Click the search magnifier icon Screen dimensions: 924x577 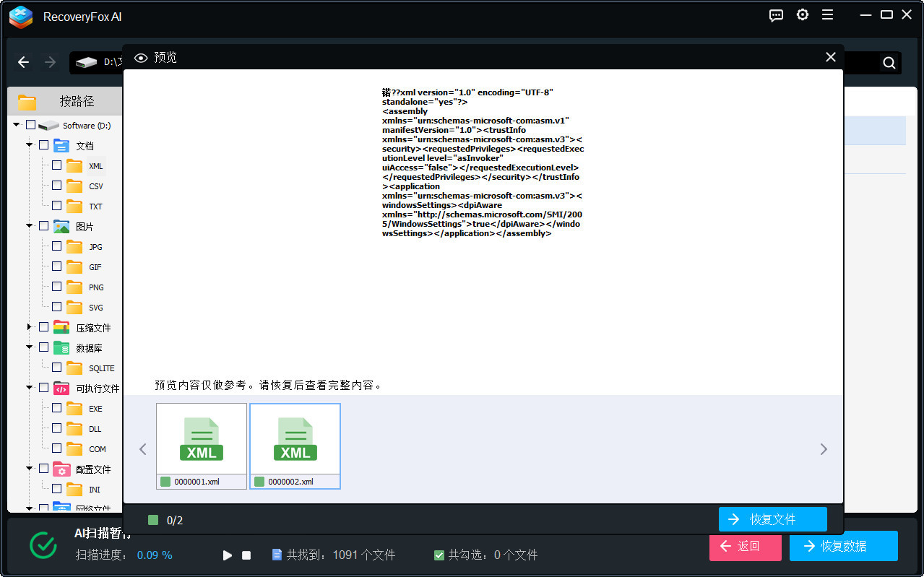[888, 62]
